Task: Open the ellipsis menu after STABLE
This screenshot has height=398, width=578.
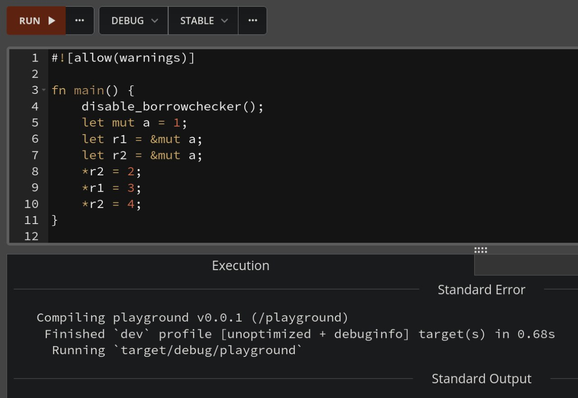Action: coord(253,21)
